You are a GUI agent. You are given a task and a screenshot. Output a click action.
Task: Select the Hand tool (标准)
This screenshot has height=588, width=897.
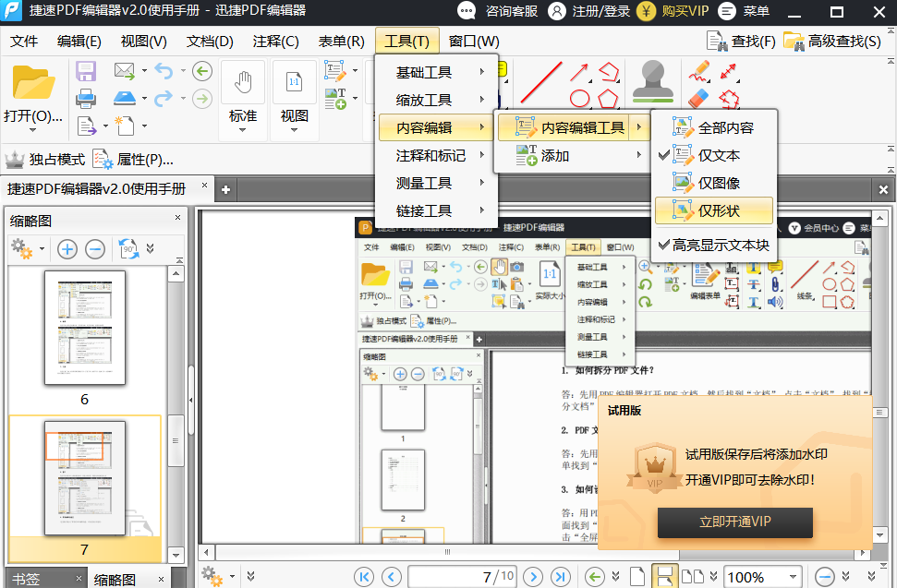pyautogui.click(x=243, y=83)
